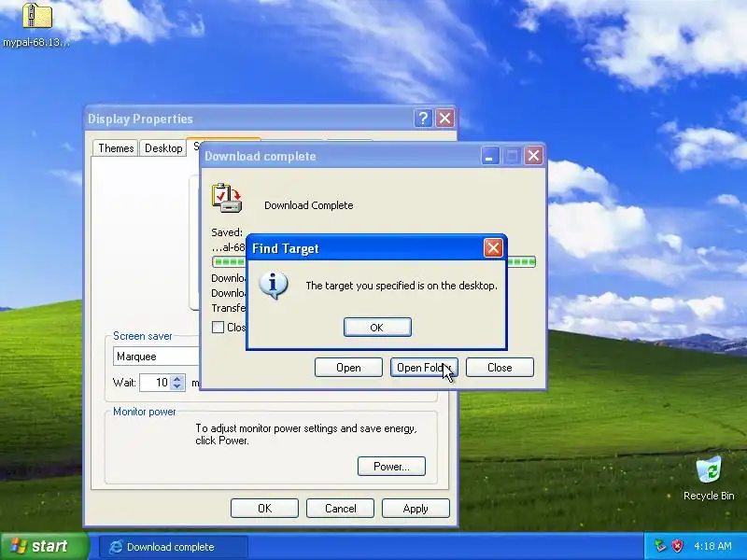This screenshot has height=560, width=747.
Task: Toggle the close-dialog checkbox in Download complete
Action: click(218, 328)
